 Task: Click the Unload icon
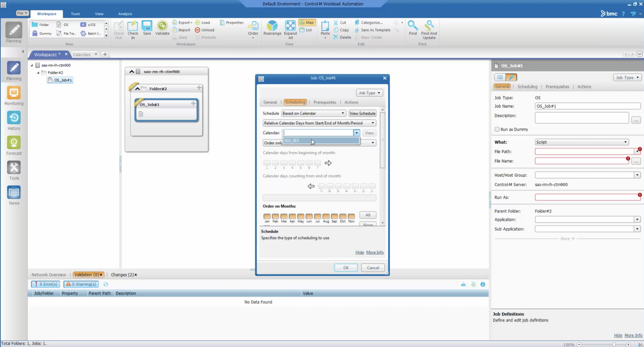pos(204,30)
